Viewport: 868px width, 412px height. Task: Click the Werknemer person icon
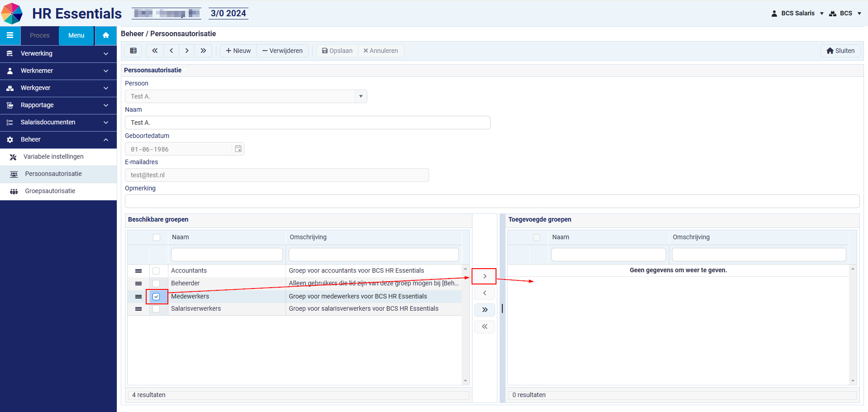10,71
